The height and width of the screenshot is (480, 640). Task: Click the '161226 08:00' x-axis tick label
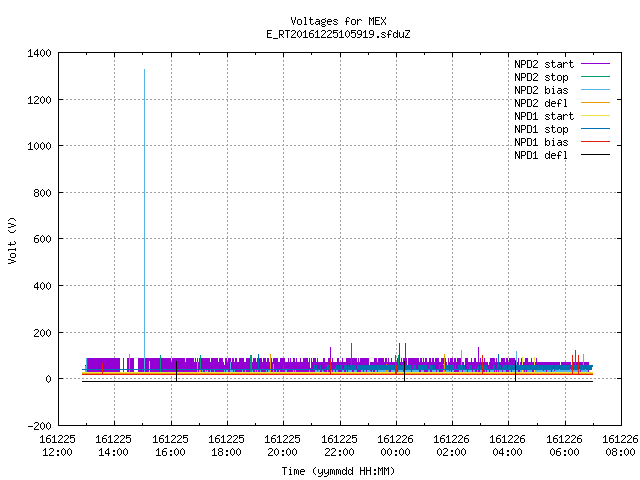click(620, 446)
